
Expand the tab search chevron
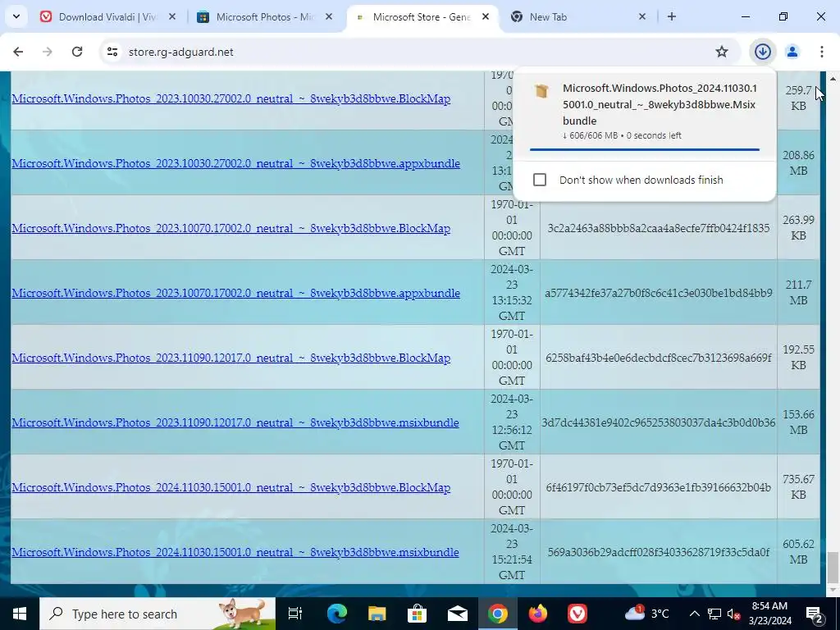pyautogui.click(x=16, y=16)
